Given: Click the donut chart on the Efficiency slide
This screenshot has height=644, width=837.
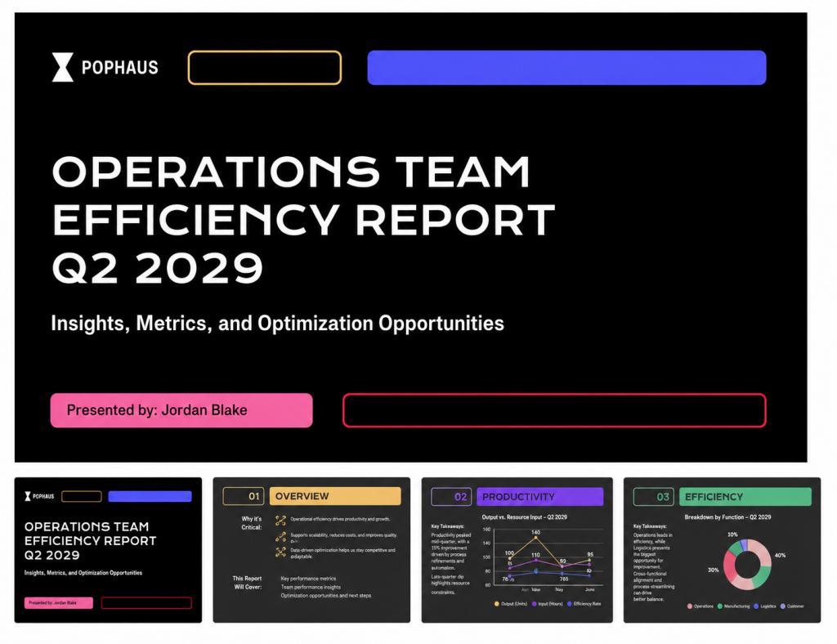Looking at the screenshot, I should (x=747, y=565).
